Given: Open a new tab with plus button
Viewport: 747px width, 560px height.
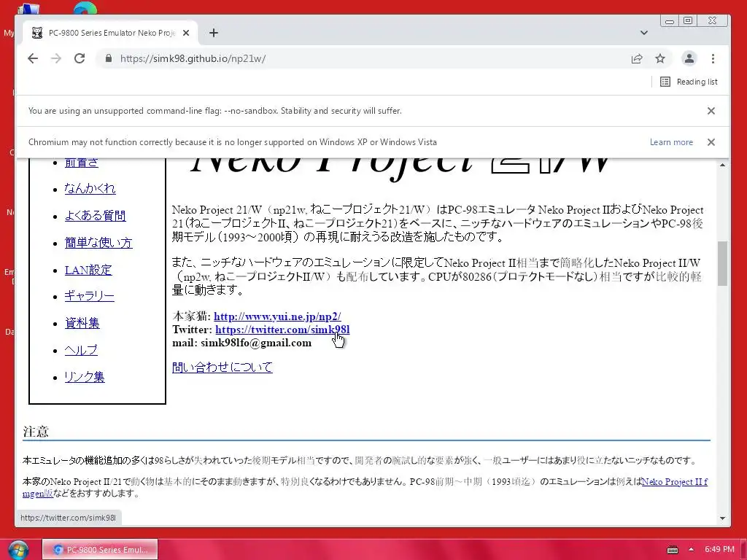Looking at the screenshot, I should click(214, 33).
